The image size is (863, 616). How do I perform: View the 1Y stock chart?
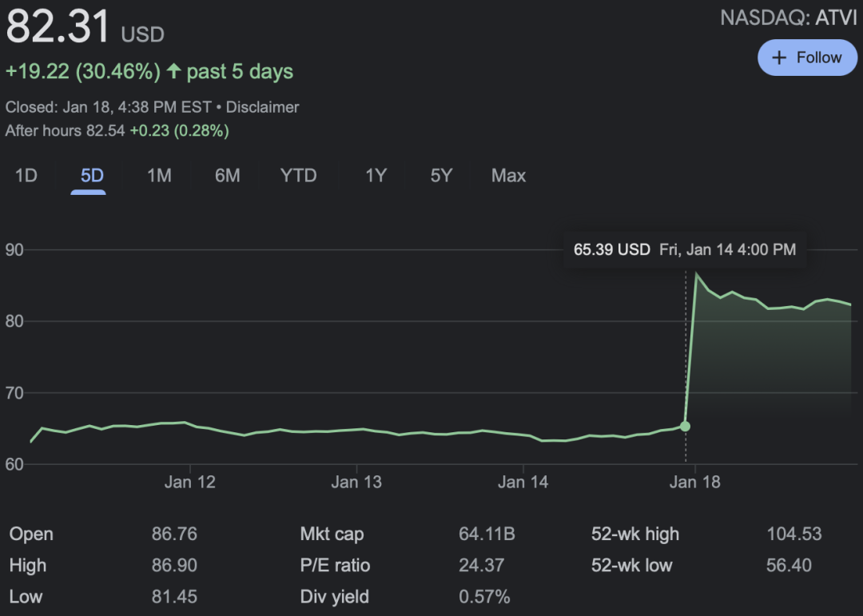pos(376,176)
